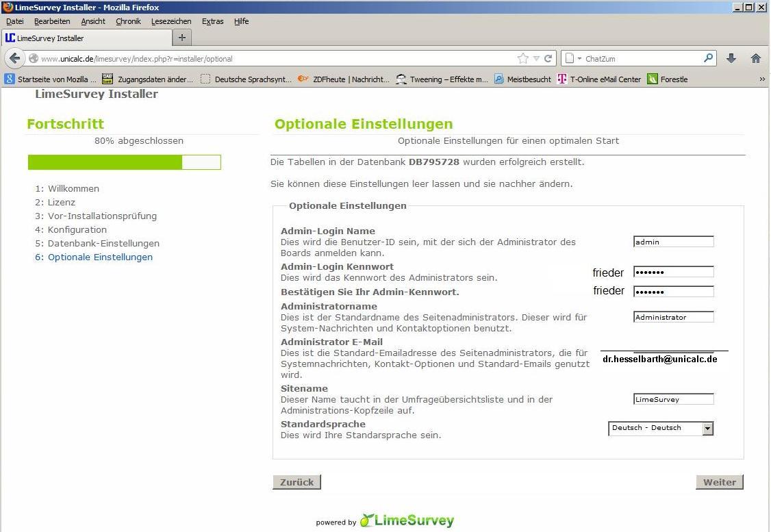The width and height of the screenshot is (771, 532).
Task: Click into the Sitename text field
Action: click(673, 399)
